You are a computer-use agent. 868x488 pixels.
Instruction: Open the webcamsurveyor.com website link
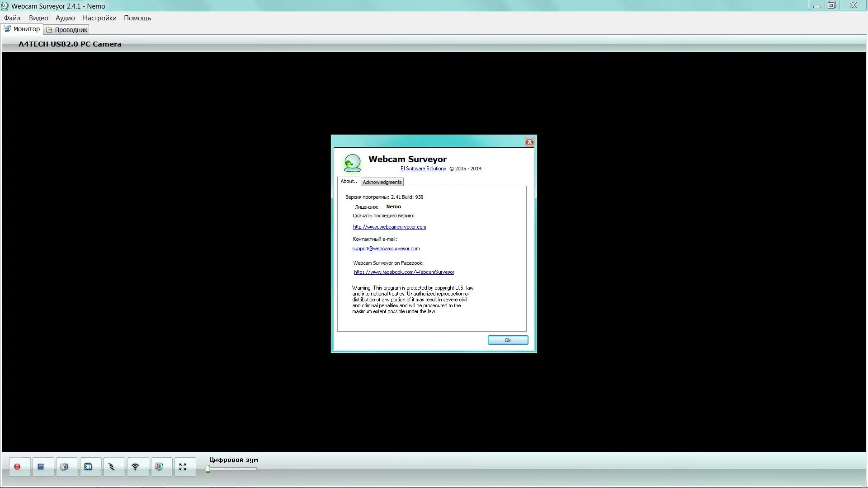point(389,227)
